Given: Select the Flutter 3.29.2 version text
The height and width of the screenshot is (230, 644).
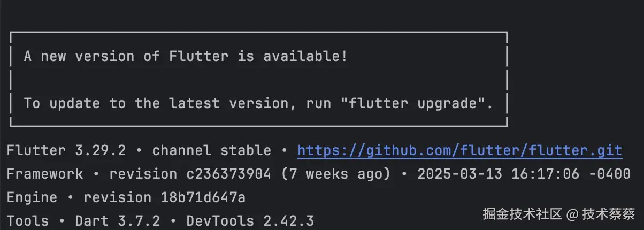Looking at the screenshot, I should click(66, 150).
